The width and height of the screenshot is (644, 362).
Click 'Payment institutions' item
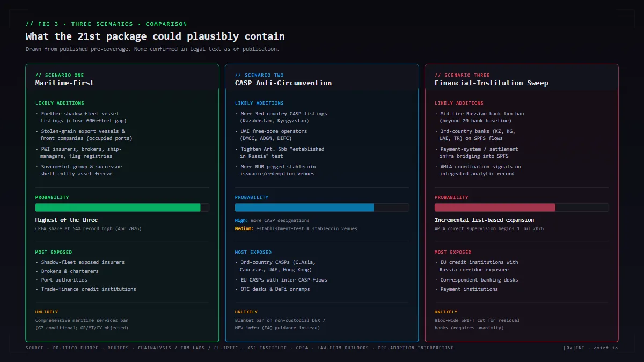466,289
